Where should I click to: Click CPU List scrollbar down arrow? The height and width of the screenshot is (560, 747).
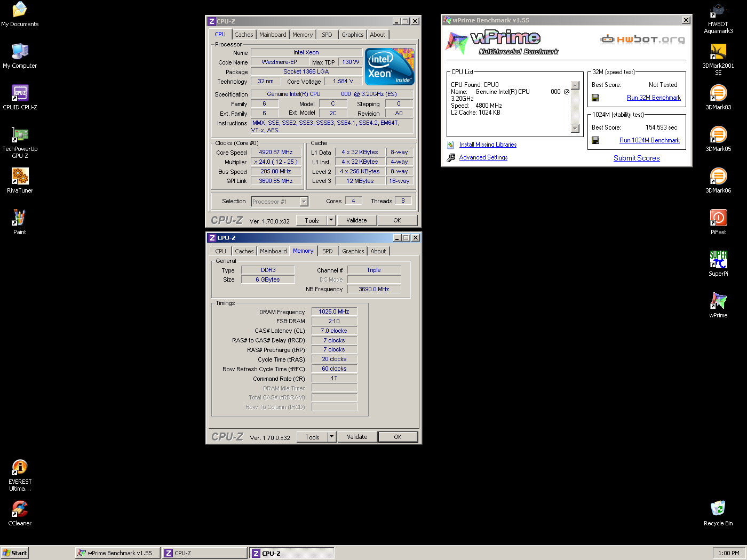point(575,128)
